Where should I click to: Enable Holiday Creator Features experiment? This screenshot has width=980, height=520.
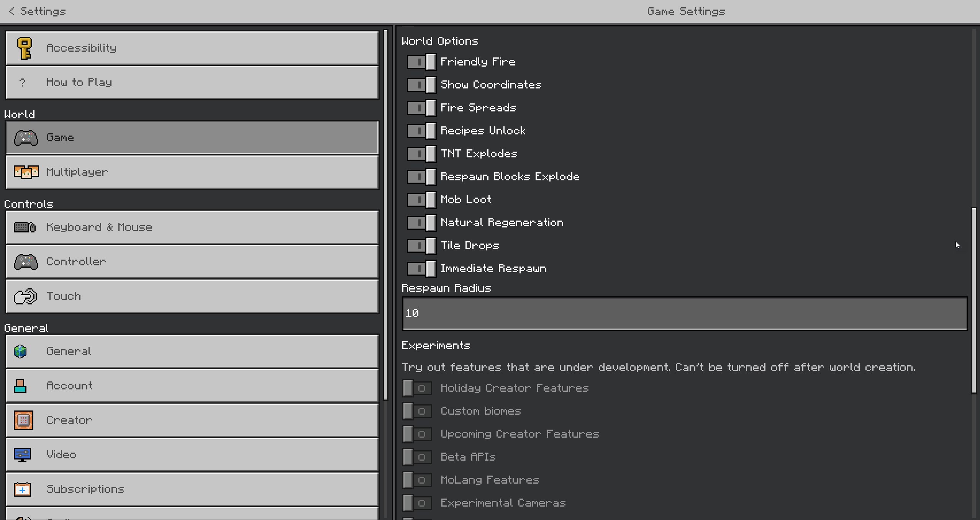click(x=417, y=388)
